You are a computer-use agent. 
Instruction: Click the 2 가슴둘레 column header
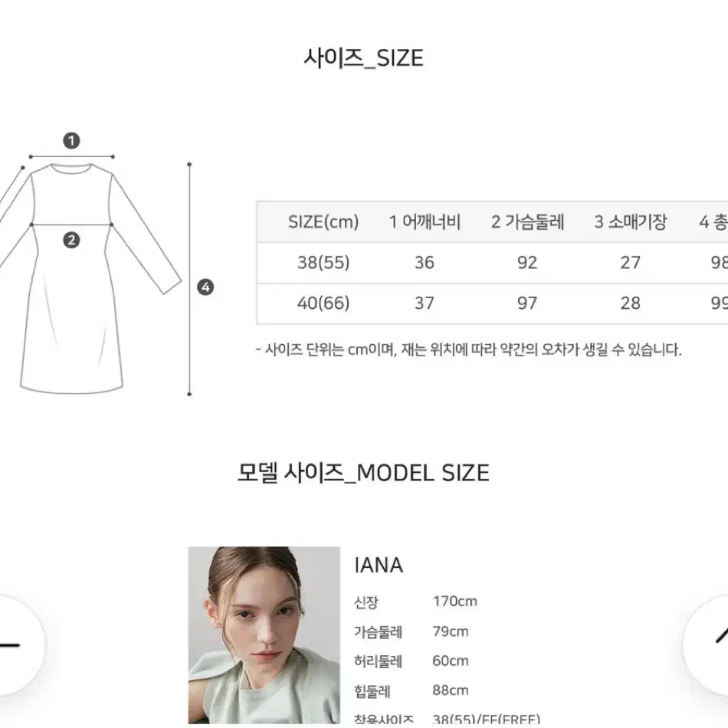coord(527,222)
